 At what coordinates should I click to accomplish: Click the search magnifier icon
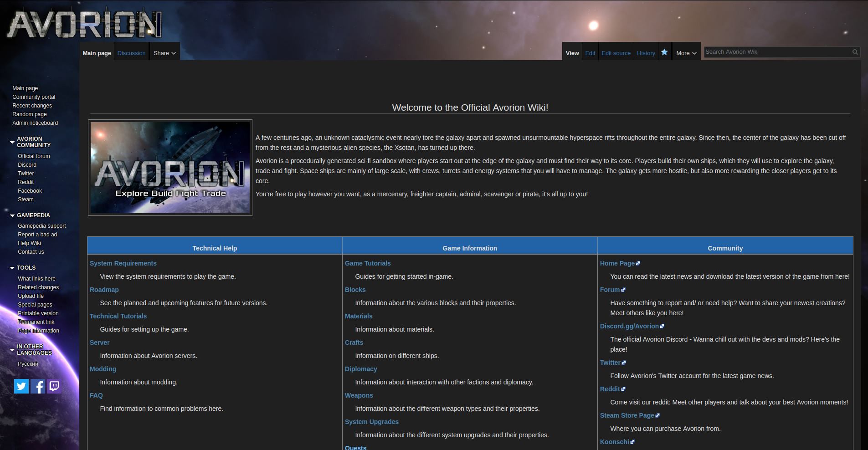click(855, 52)
